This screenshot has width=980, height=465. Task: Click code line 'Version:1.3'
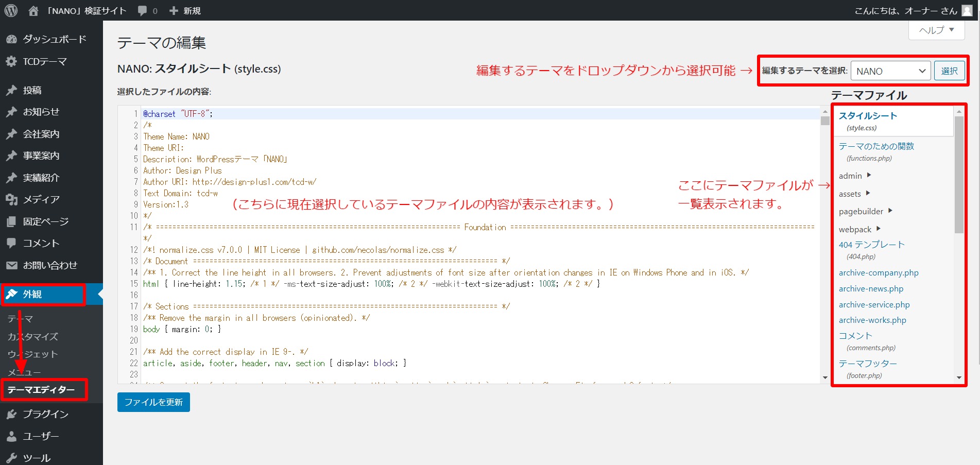[166, 204]
